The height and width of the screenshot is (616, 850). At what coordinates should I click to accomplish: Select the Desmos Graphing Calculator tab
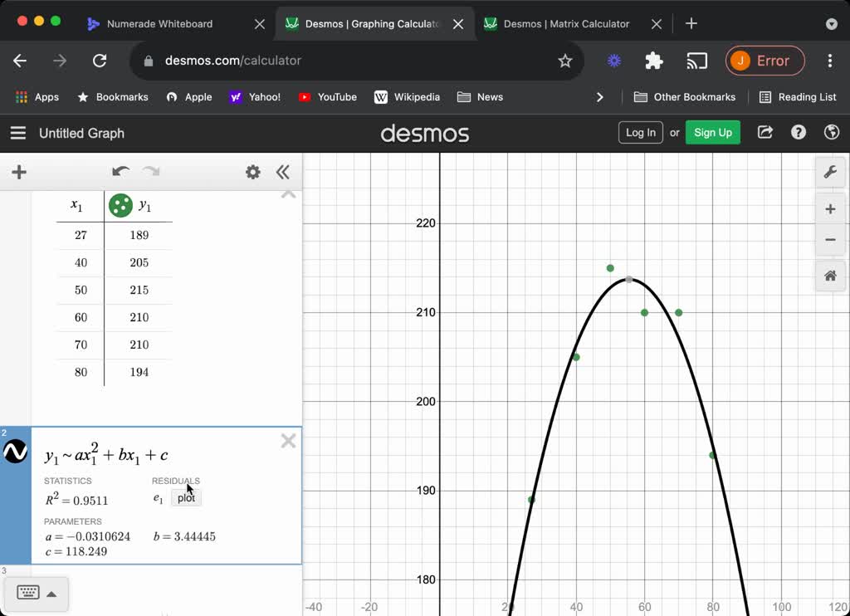pos(372,24)
